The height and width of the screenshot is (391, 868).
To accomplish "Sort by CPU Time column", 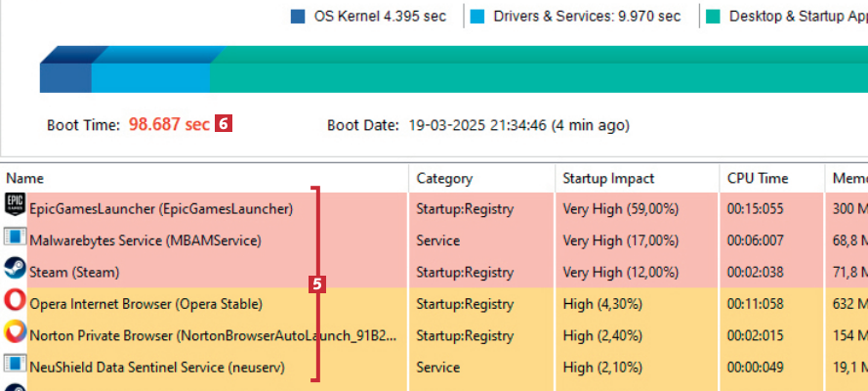I will [x=758, y=178].
